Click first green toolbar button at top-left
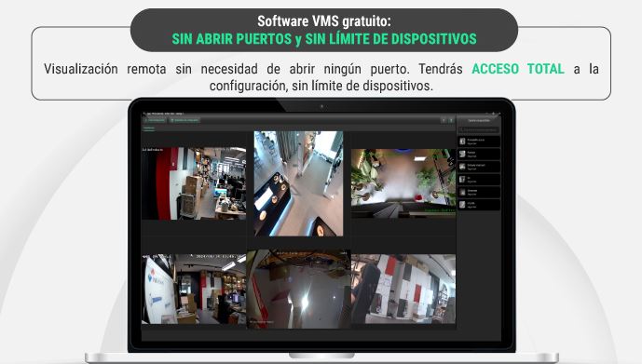642x364 pixels. (155, 120)
